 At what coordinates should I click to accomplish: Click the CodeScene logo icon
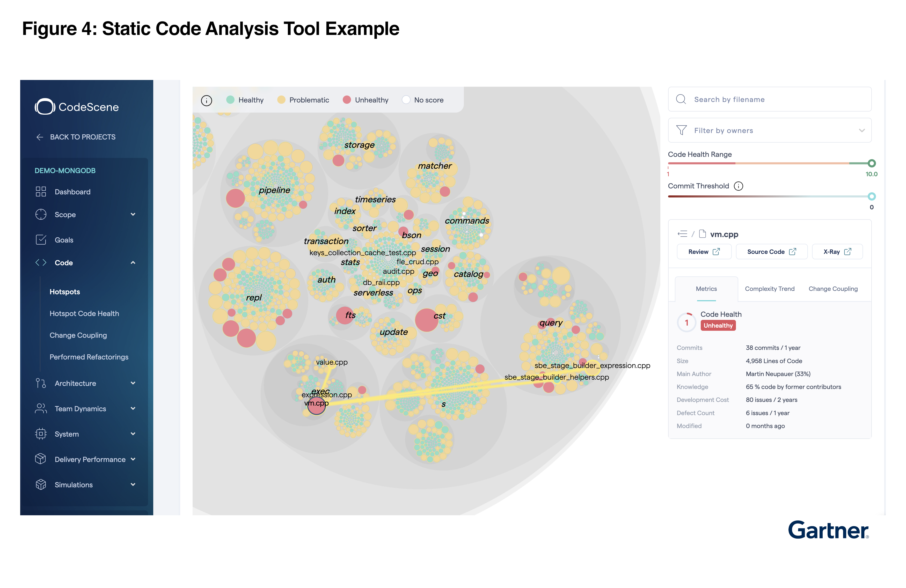45,107
